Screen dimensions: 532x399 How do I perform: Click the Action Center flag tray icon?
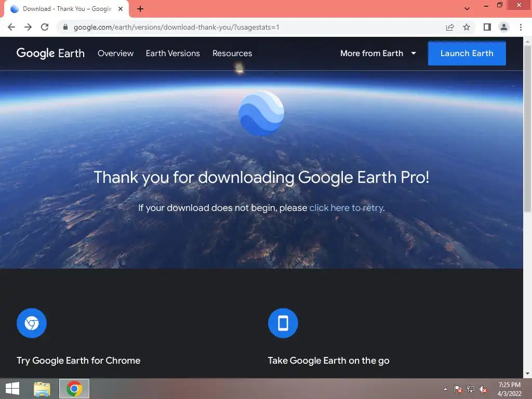(458, 389)
